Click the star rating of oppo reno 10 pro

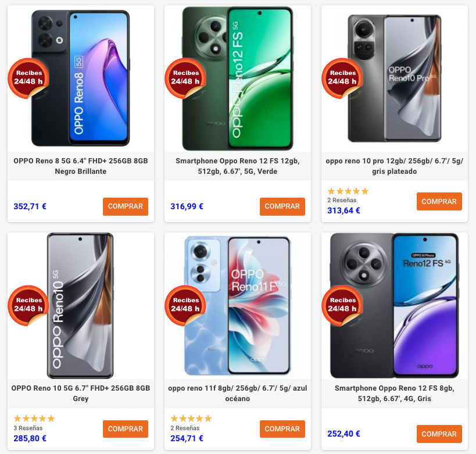pos(348,191)
